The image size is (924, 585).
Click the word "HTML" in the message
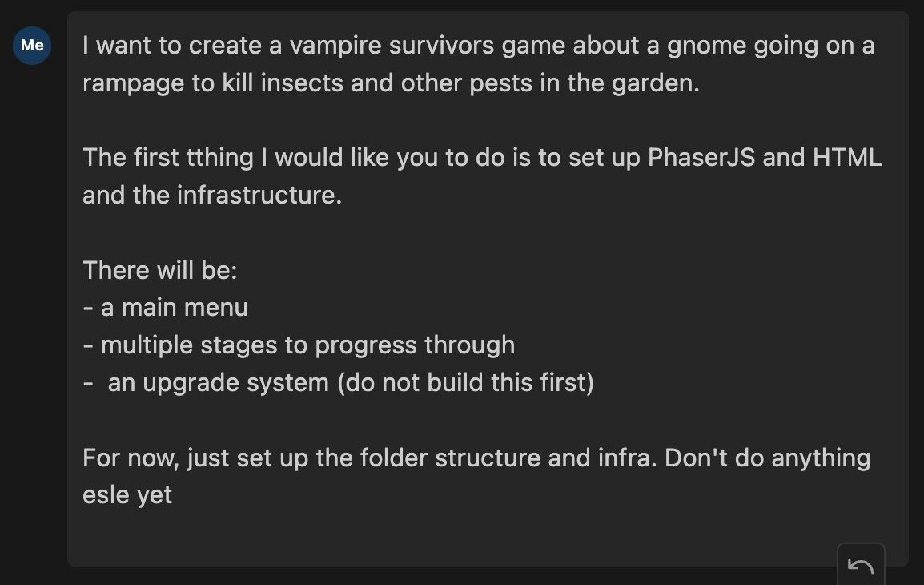(x=847, y=157)
